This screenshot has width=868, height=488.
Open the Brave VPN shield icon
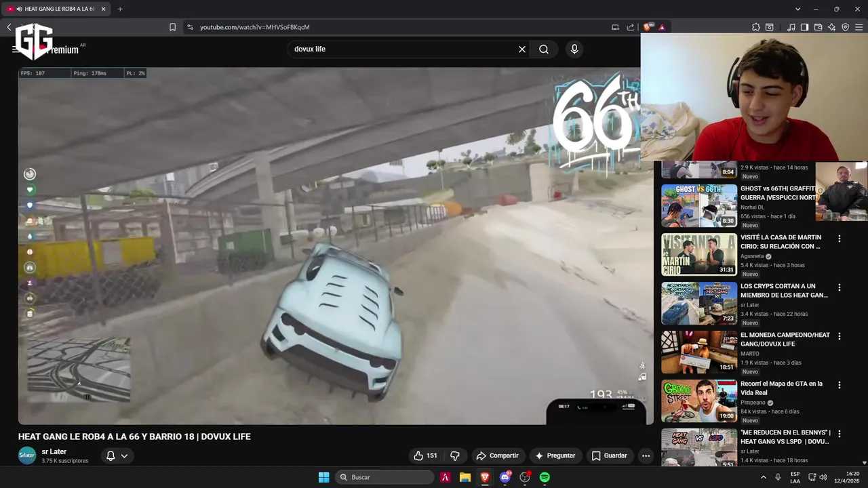pos(845,27)
